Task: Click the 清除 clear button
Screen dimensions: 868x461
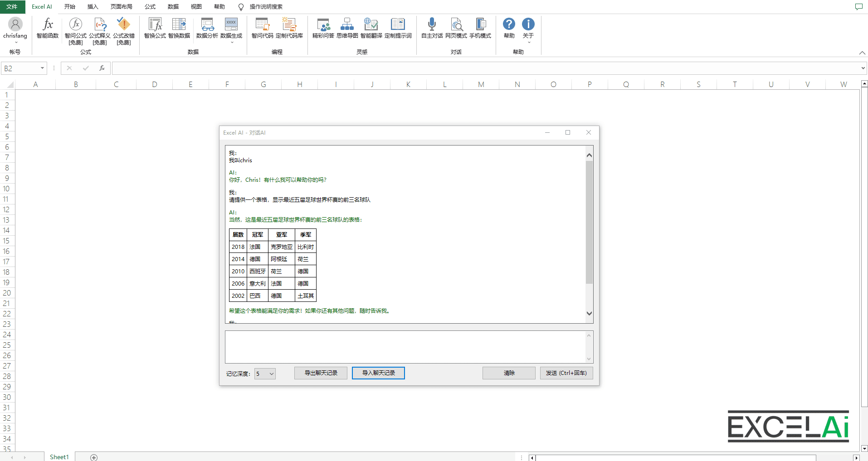Action: (x=509, y=373)
